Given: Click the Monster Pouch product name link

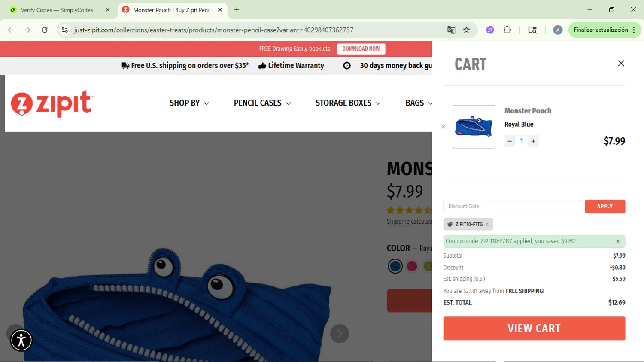Looking at the screenshot, I should click(528, 111).
